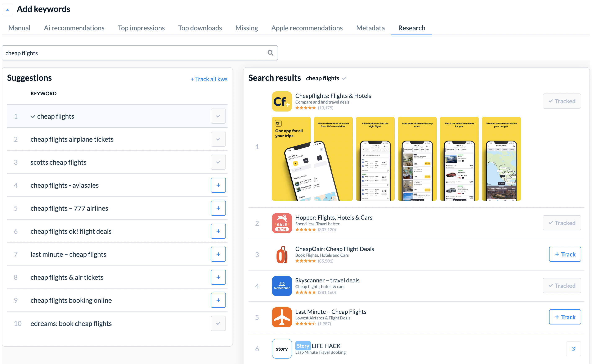Viewport: 592px width, 364px height.
Task: Open the Ai recommendations tab
Action: coord(74,28)
